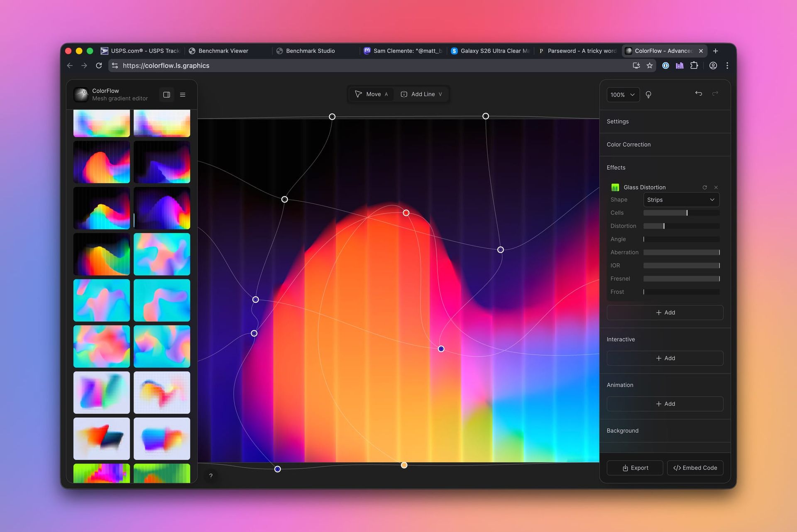
Task: Reset the Glass Distortion effect
Action: click(704, 188)
